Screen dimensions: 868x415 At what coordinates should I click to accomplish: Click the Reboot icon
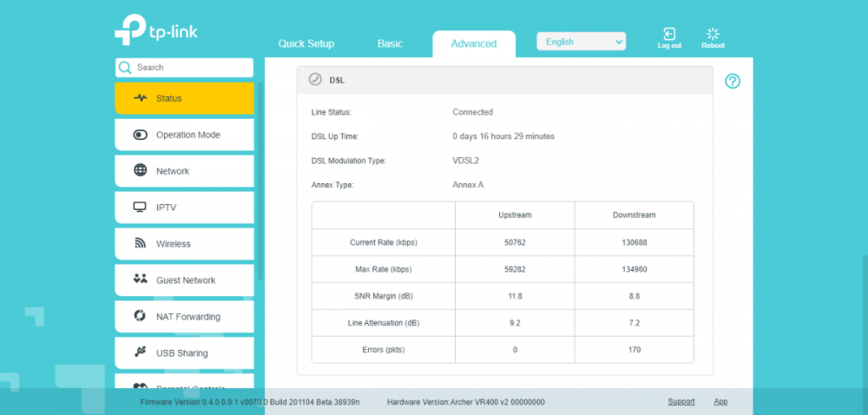pos(713,34)
